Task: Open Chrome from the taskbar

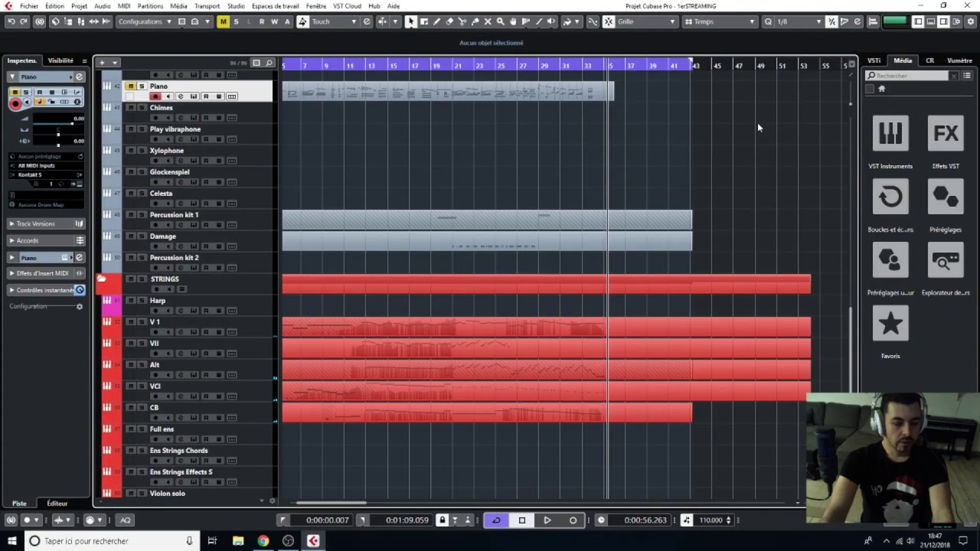Action: click(263, 541)
